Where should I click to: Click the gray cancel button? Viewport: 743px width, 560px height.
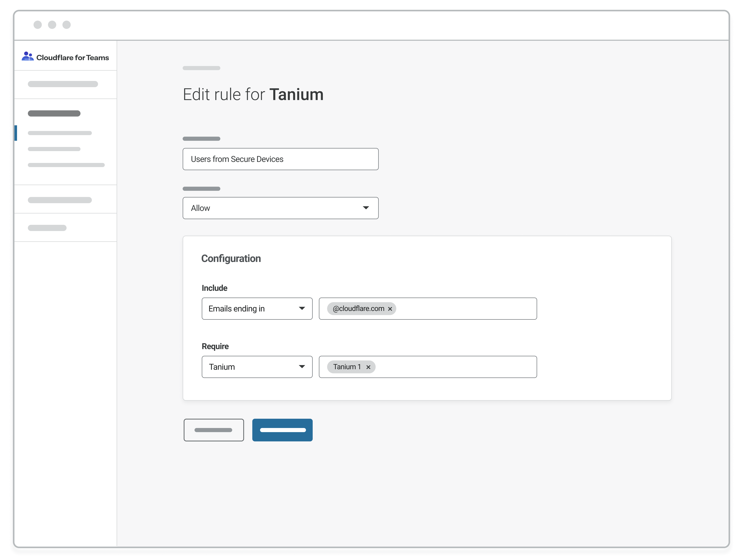click(214, 430)
